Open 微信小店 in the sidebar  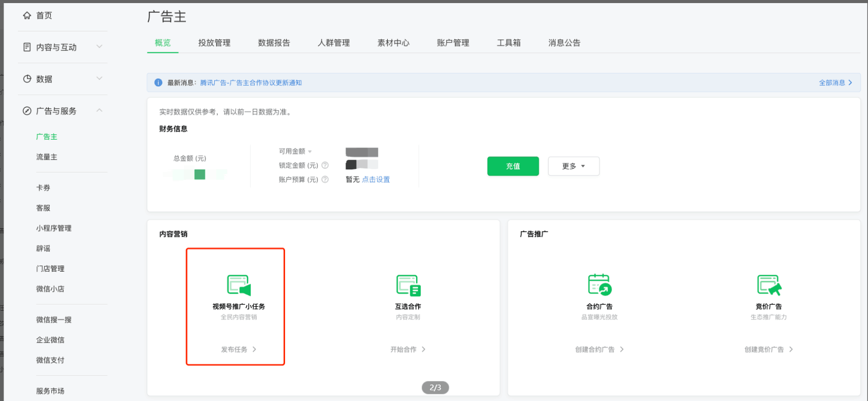tap(50, 289)
